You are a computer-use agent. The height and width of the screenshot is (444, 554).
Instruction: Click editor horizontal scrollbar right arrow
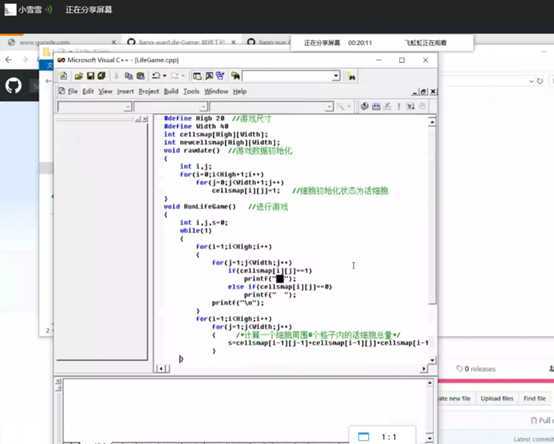tap(424, 369)
